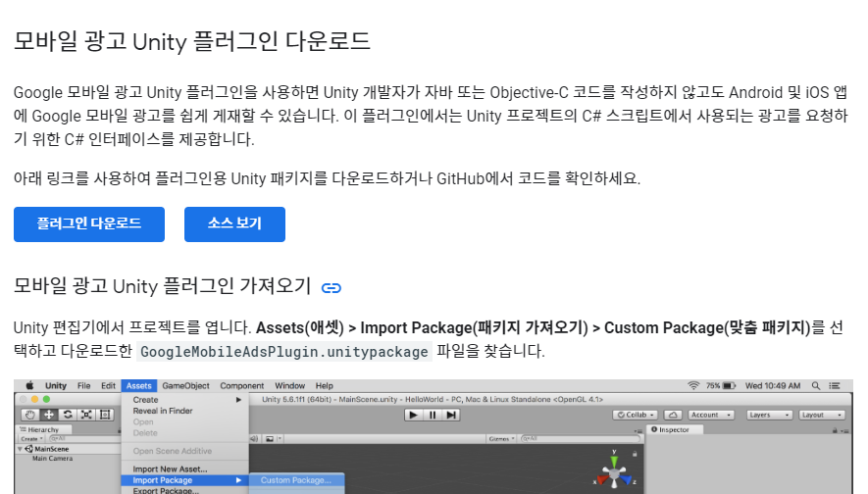This screenshot has width=868, height=494.
Task: Copy anchor link beside 플러그인 가져오기 heading
Action: 332,287
